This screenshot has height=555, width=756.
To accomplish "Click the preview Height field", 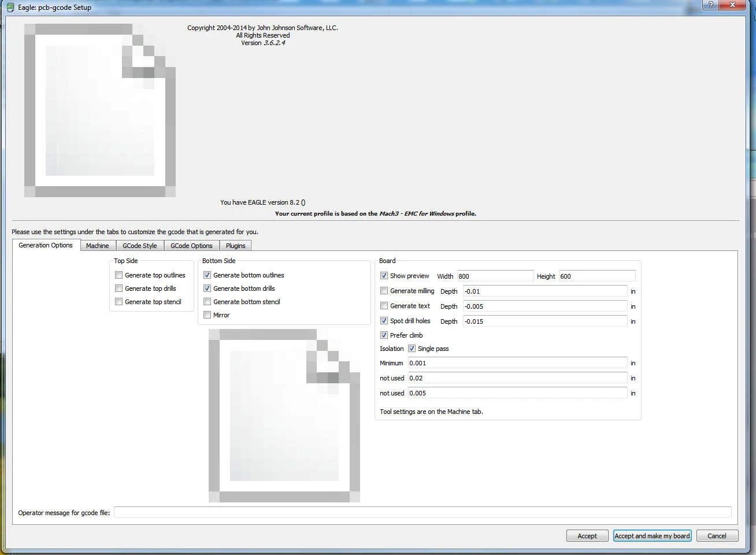I will 597,276.
